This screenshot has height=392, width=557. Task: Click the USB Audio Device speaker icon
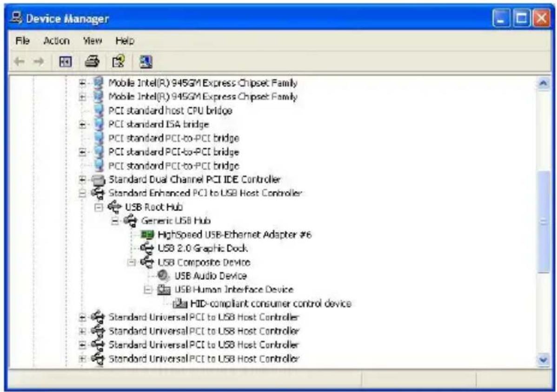(163, 275)
